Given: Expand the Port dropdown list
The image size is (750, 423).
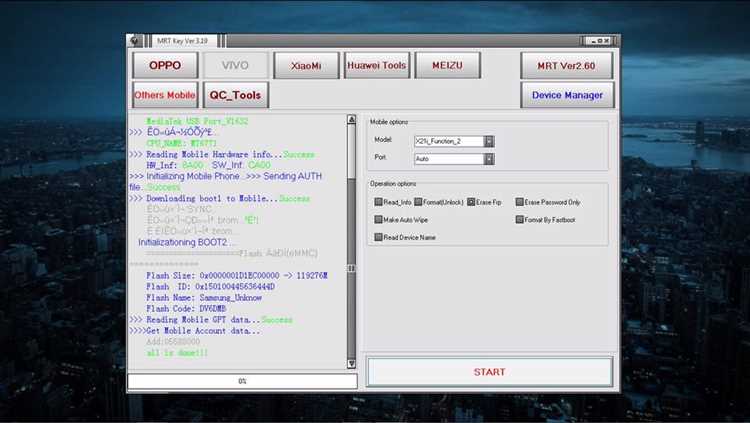Looking at the screenshot, I should pyautogui.click(x=489, y=158).
